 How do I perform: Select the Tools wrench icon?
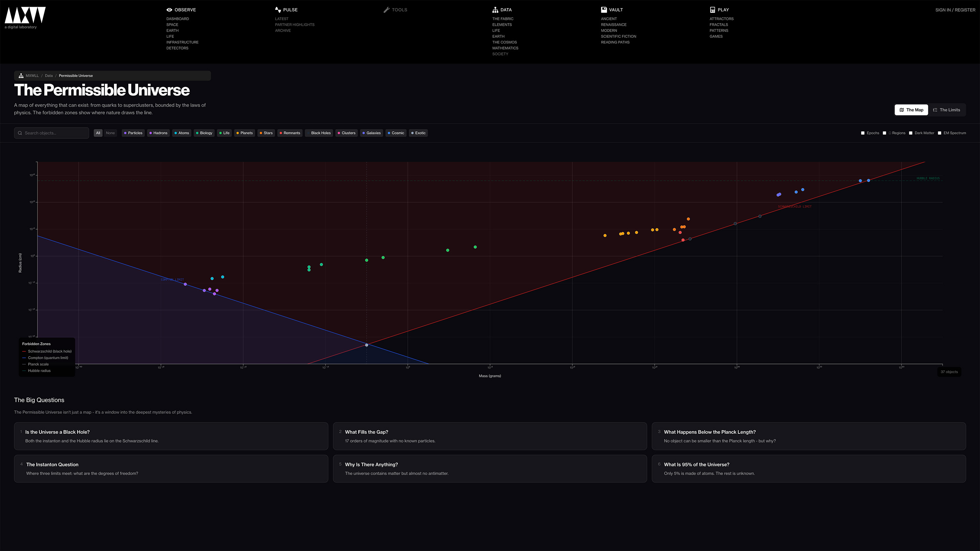(x=387, y=10)
